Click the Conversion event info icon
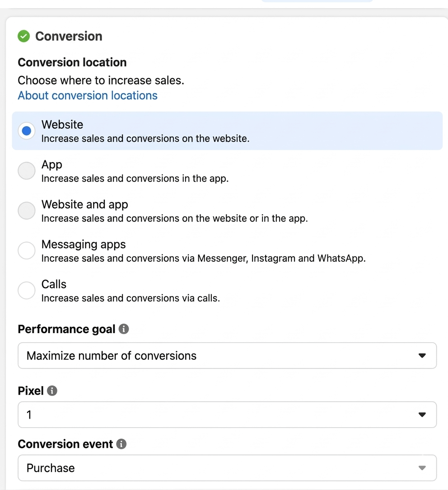 pyautogui.click(x=121, y=444)
